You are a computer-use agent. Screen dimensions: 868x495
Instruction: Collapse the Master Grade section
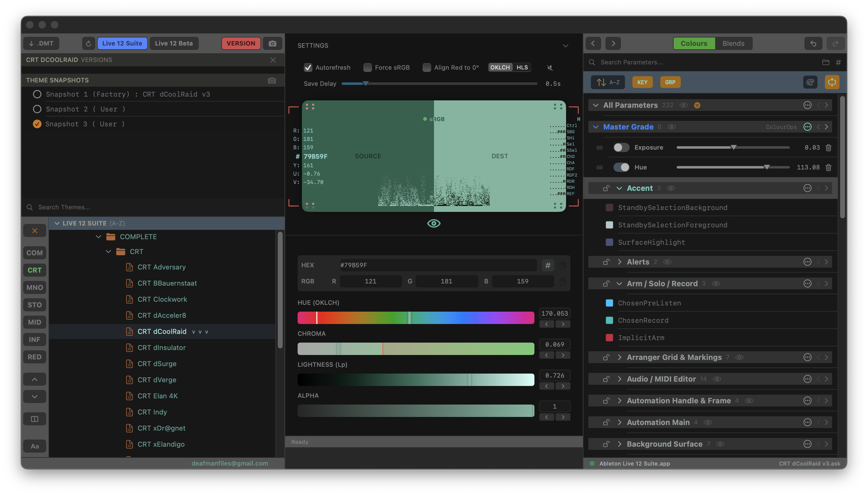point(596,127)
